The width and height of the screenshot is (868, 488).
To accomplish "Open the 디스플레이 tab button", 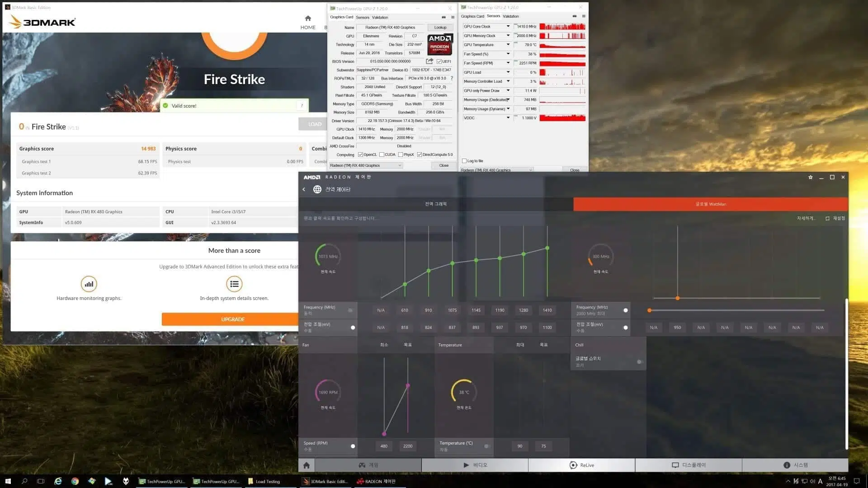I will click(x=689, y=465).
